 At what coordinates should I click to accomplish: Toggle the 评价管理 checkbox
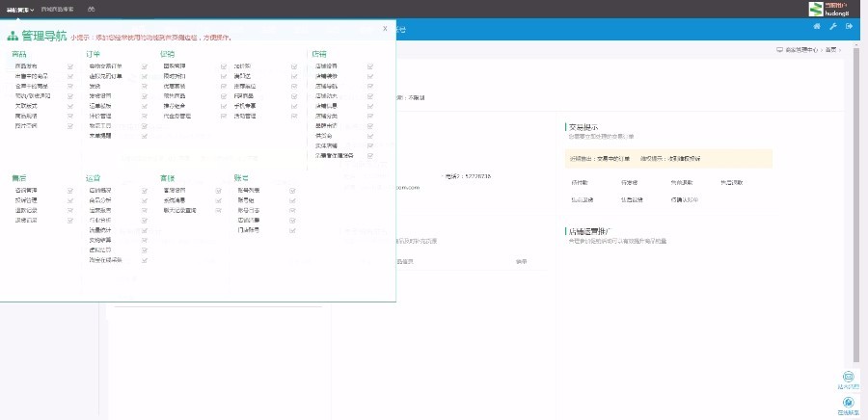145,116
